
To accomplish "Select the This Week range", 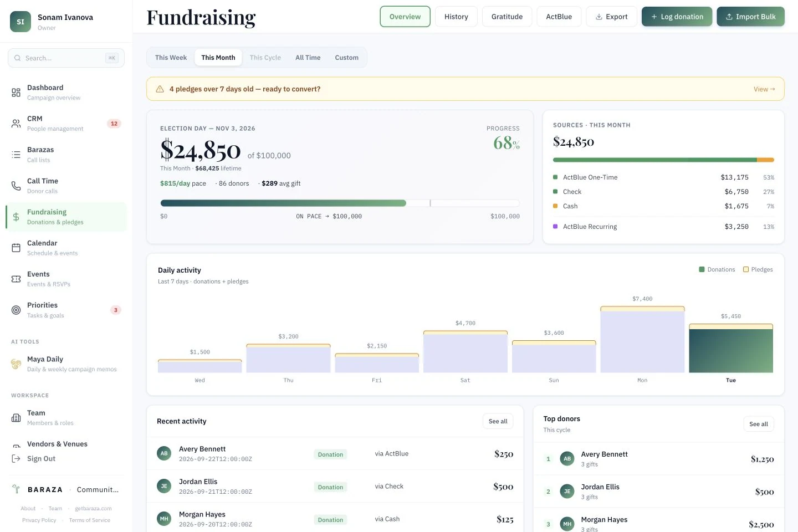I will click(171, 58).
